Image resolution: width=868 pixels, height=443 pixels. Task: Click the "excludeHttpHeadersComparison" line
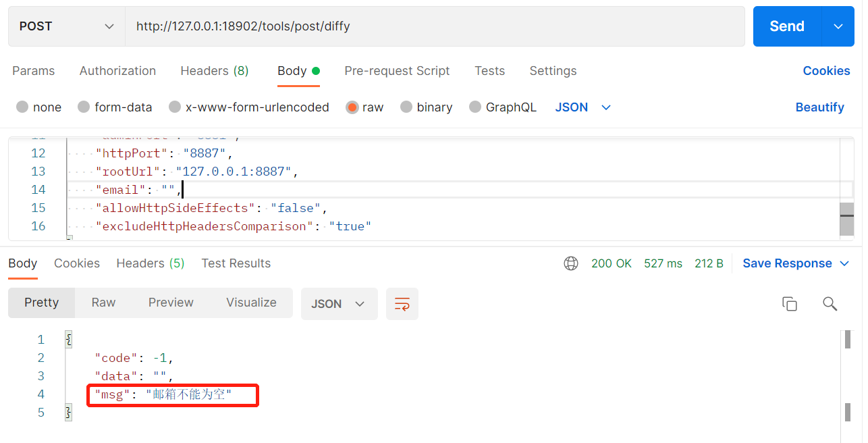click(234, 226)
